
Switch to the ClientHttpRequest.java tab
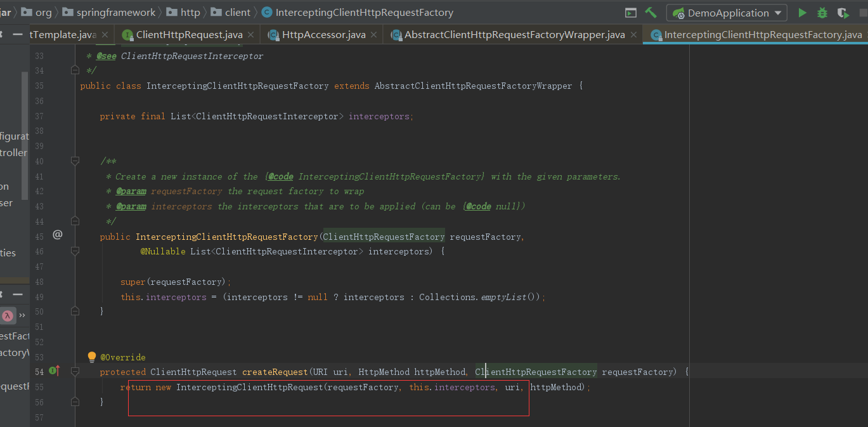189,35
